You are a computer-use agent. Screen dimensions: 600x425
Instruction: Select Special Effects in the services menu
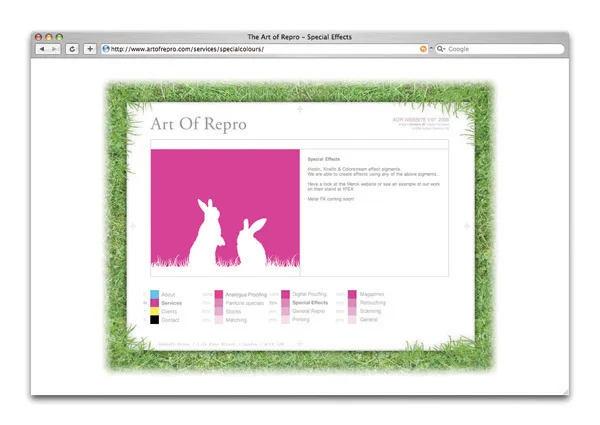point(310,303)
